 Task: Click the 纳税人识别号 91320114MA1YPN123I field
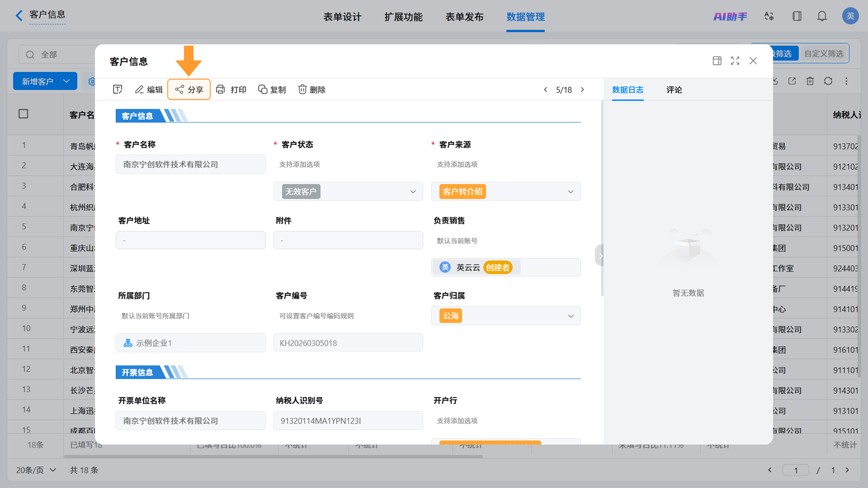pyautogui.click(x=348, y=421)
